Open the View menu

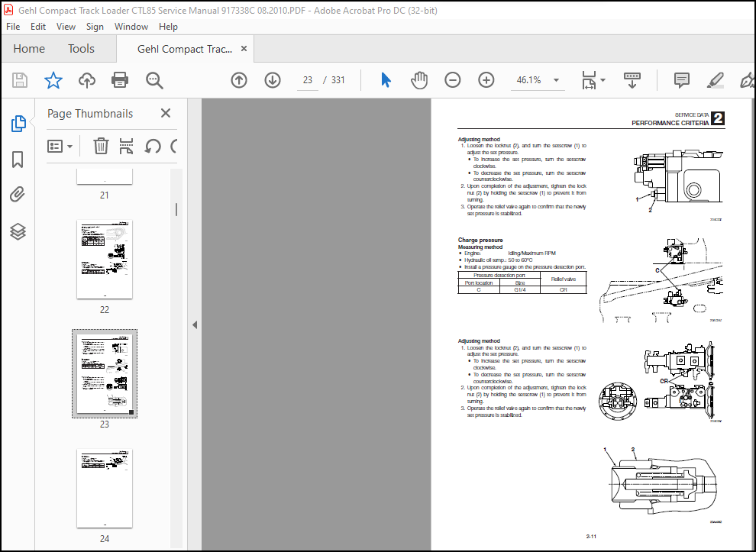point(66,27)
